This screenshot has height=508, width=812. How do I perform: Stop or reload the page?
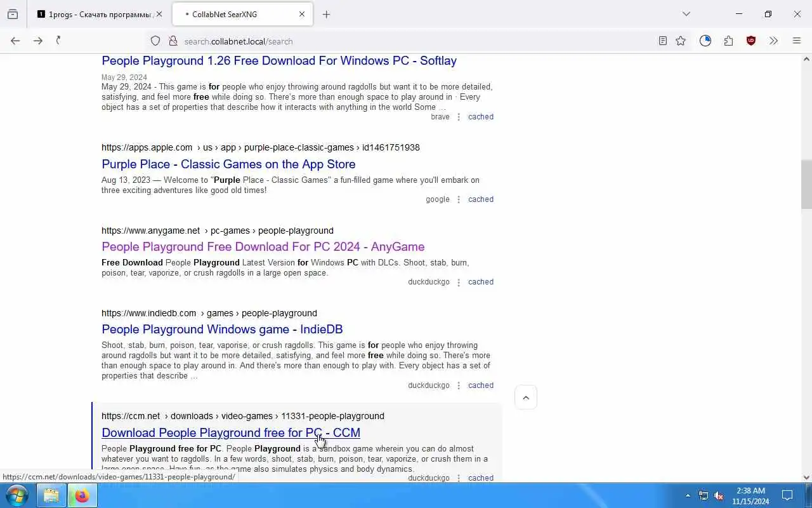click(x=59, y=41)
